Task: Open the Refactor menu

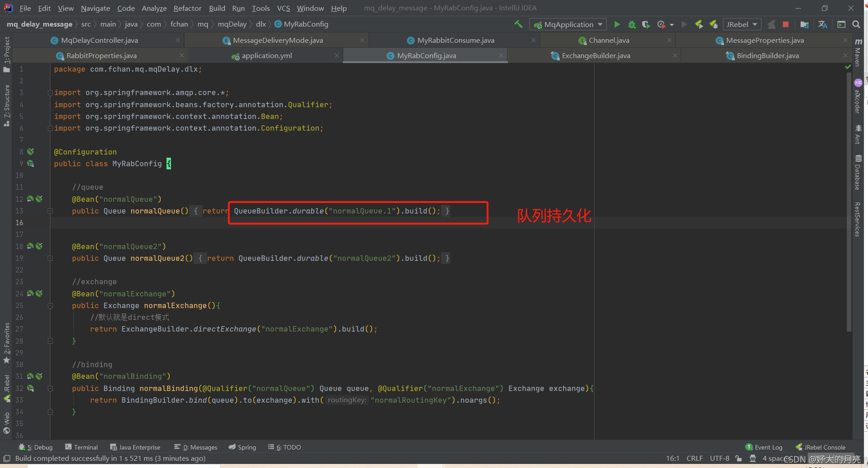Action: tap(187, 8)
